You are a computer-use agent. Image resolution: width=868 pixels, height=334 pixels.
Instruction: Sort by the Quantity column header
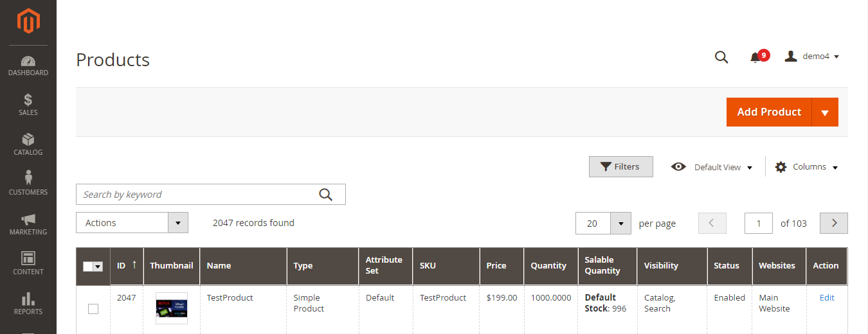pyautogui.click(x=551, y=266)
